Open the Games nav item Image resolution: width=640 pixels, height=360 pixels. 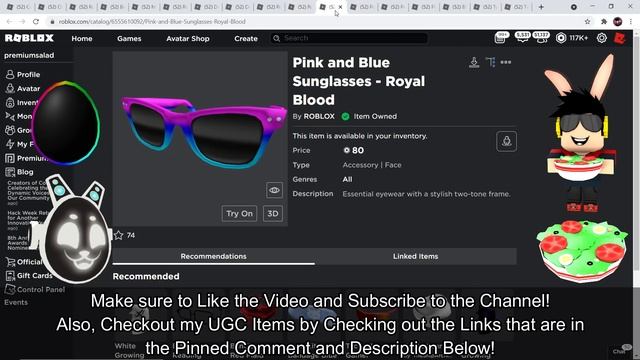pyautogui.click(x=129, y=38)
